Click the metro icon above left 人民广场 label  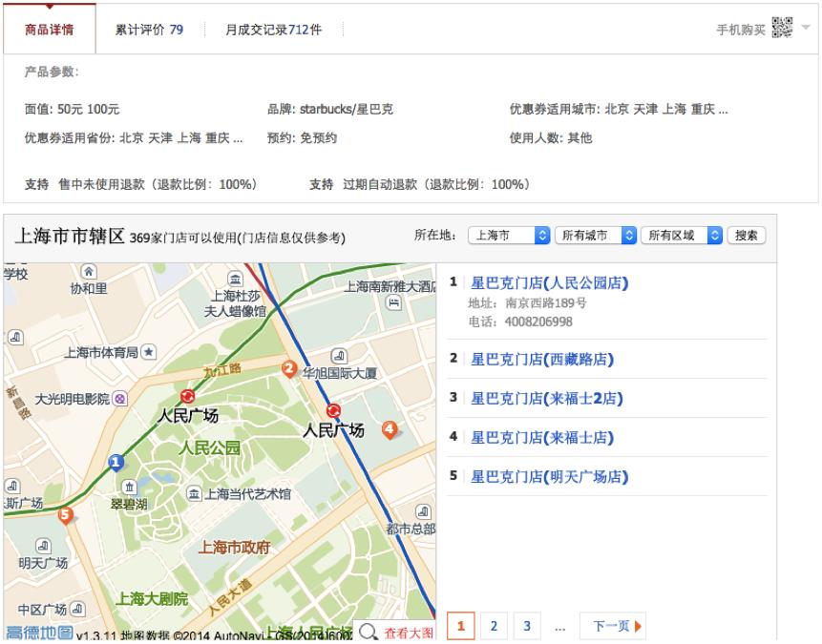[x=187, y=397]
